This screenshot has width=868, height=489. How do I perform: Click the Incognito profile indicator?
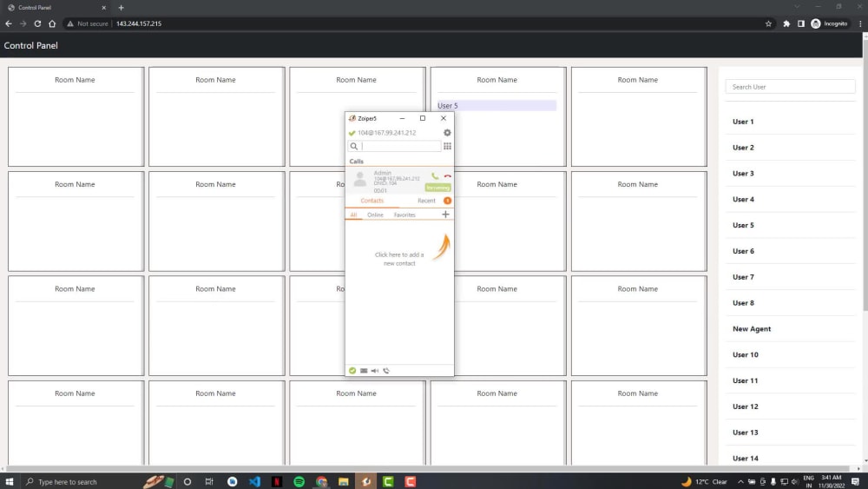(829, 23)
